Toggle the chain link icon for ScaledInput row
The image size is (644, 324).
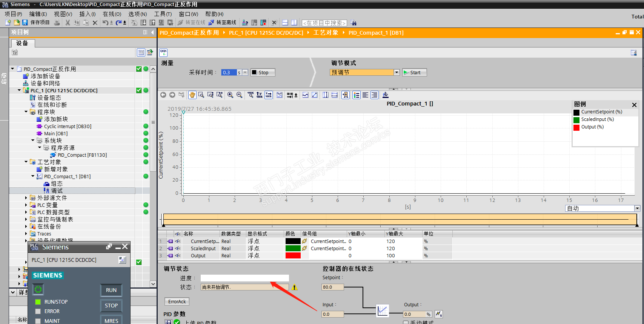[304, 248]
